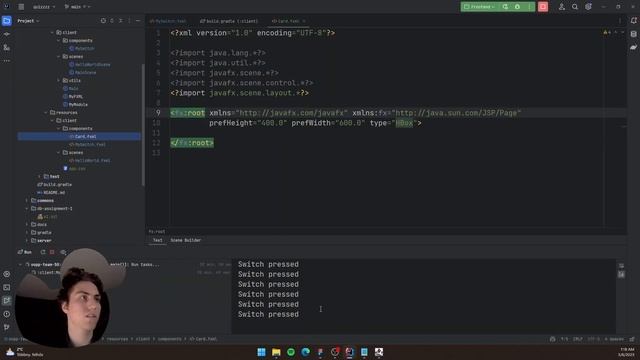Switch to the Scene Builder tab
Screen dimensions: 640x360
click(x=186, y=240)
